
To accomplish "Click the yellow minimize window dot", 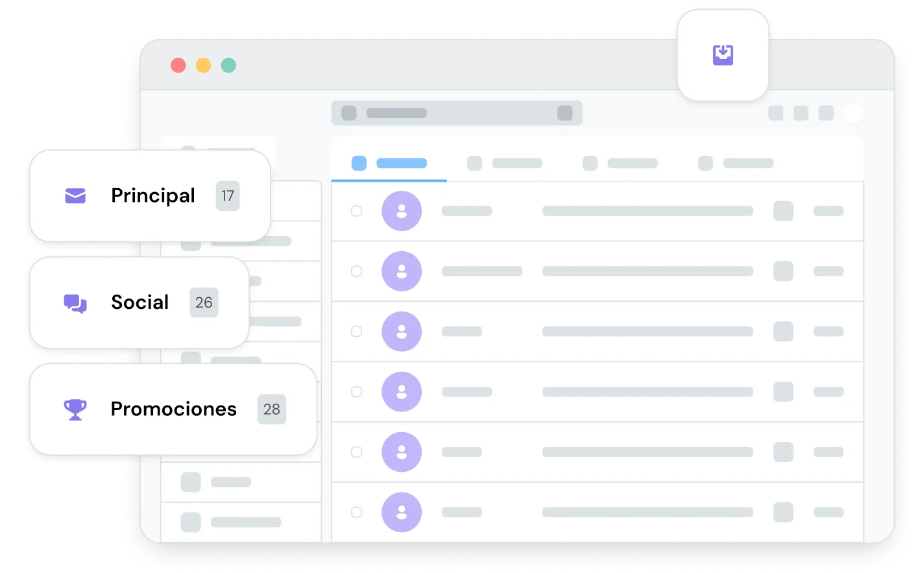I will point(203,66).
